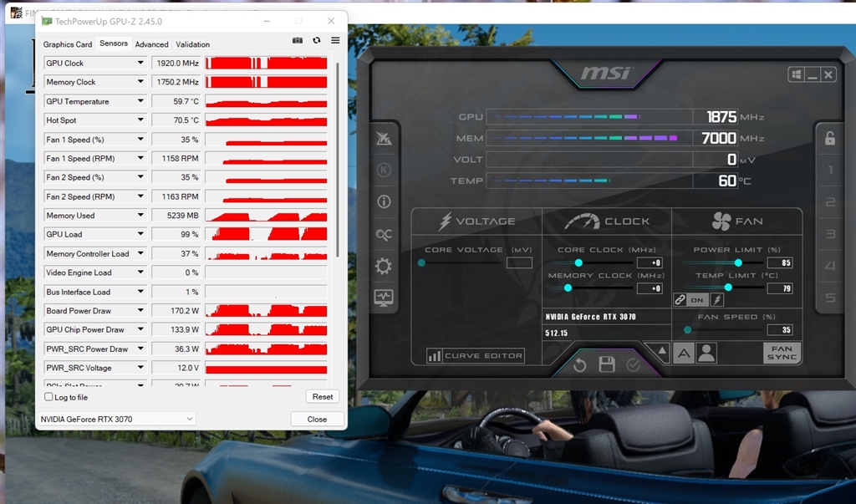Toggle the lightning priority icon
The width and height of the screenshot is (856, 504).
pos(716,300)
